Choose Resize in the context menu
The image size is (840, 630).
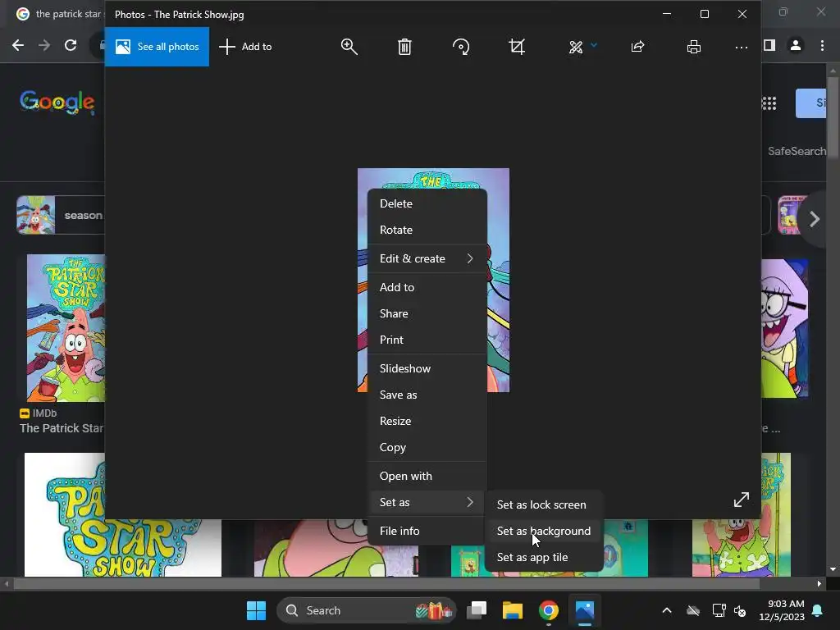point(427,421)
